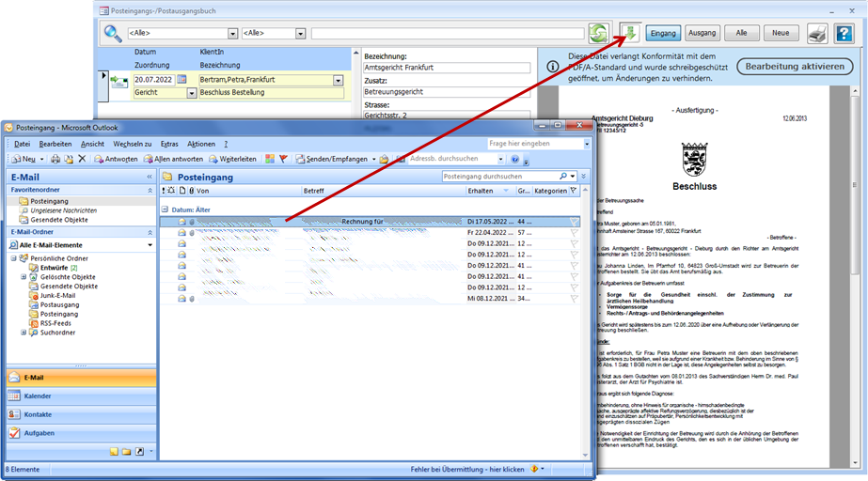The height and width of the screenshot is (481, 868).
Task: Click the printer icon in Posteingangsbuch
Action: pyautogui.click(x=817, y=33)
